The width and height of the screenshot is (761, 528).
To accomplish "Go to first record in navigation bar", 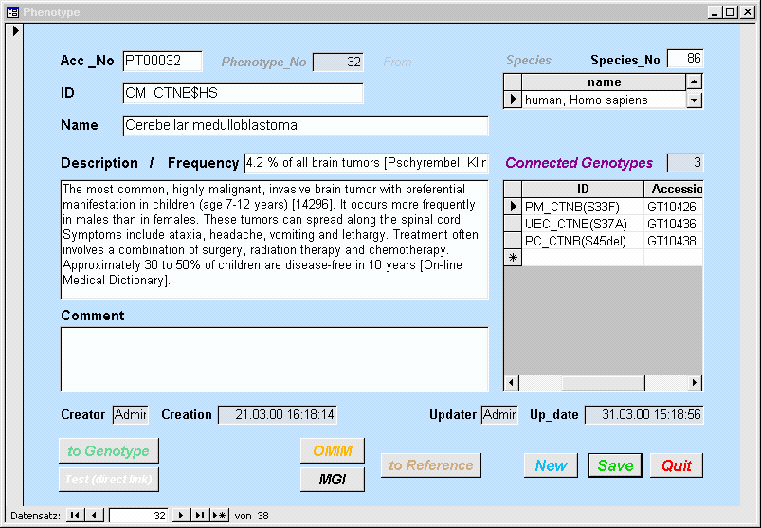I will [74, 515].
